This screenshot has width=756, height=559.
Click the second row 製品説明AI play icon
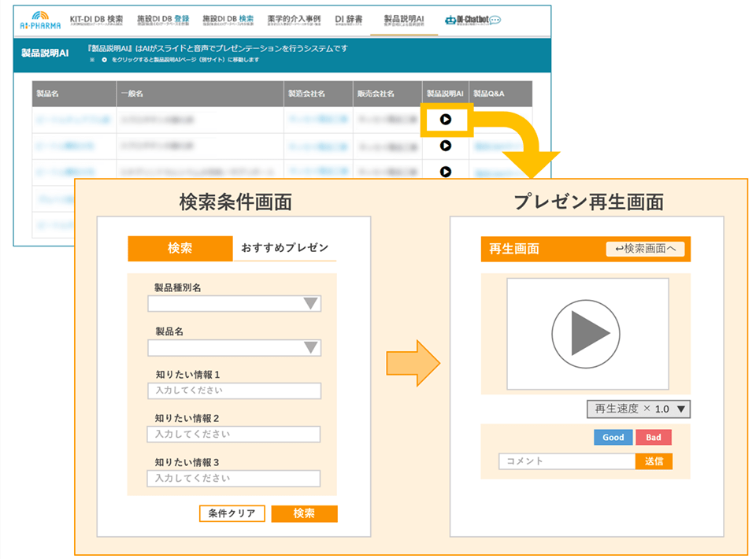[x=446, y=146]
